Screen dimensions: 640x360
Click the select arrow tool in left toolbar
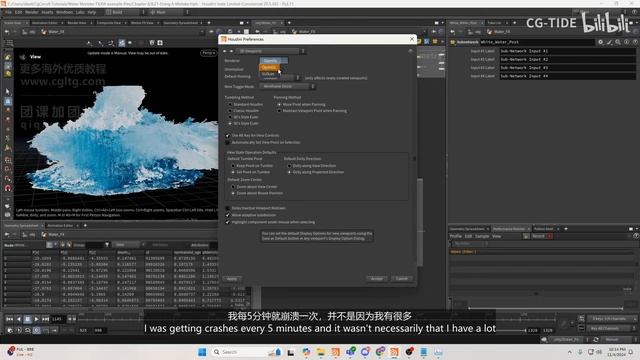[8, 91]
